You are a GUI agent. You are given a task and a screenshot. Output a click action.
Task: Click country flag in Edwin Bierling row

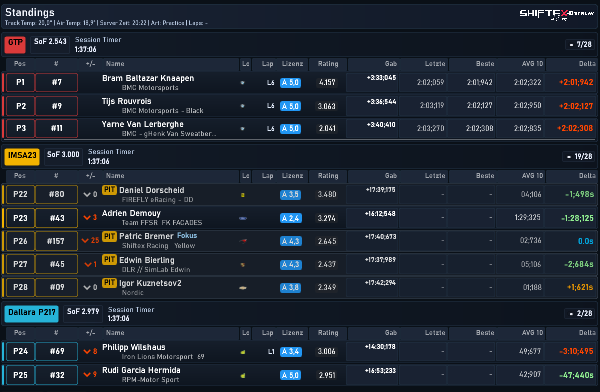pyautogui.click(x=243, y=265)
